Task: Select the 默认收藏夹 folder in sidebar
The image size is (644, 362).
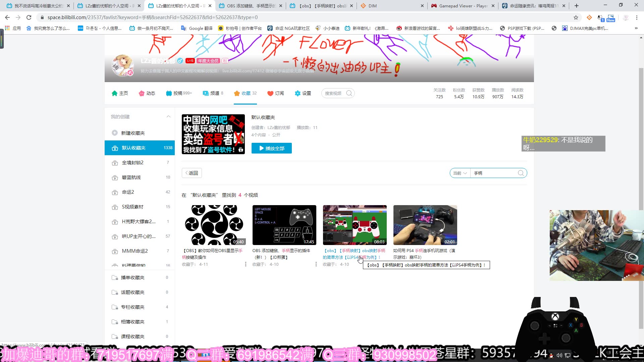Action: point(140,148)
